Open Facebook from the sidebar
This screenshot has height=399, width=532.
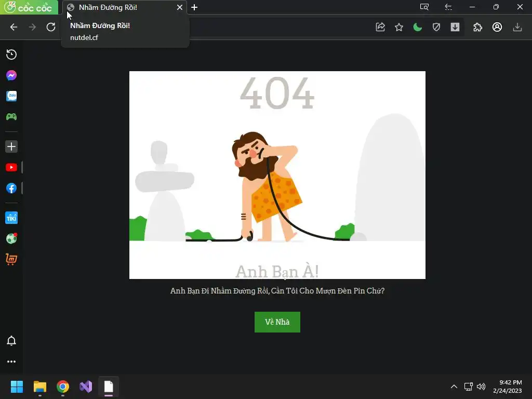click(x=11, y=188)
